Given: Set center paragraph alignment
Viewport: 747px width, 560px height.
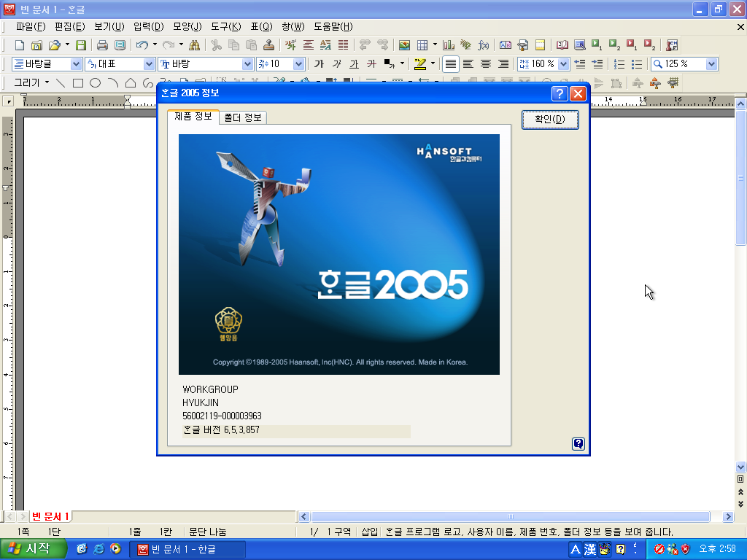Looking at the screenshot, I should (x=485, y=64).
